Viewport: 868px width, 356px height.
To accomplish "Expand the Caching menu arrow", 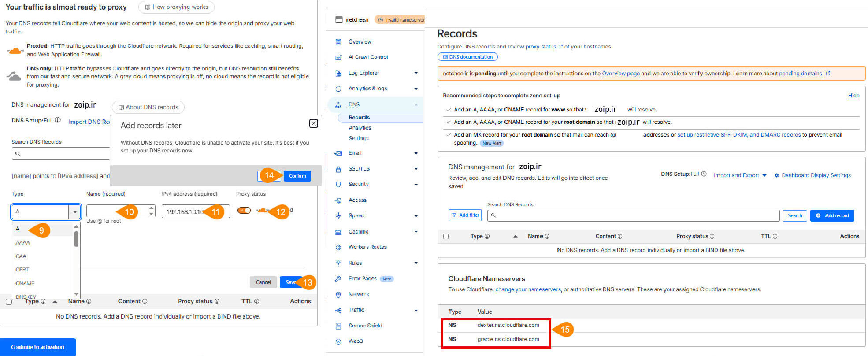I will click(x=416, y=232).
